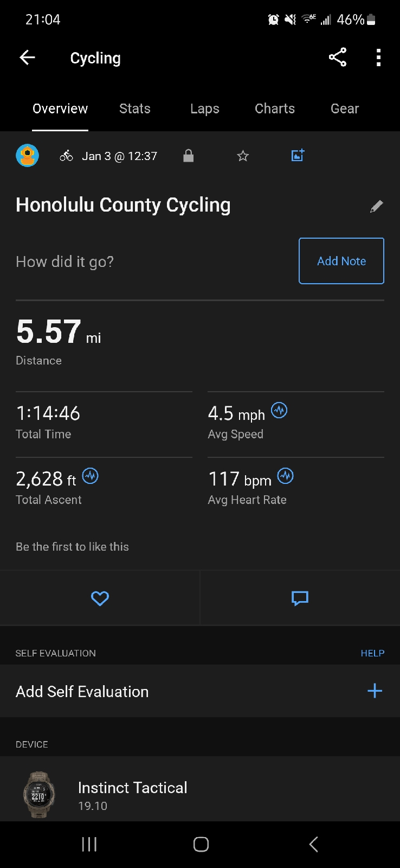Toggle the privacy lock icon
Viewport: 400px width, 868px height.
coord(188,156)
